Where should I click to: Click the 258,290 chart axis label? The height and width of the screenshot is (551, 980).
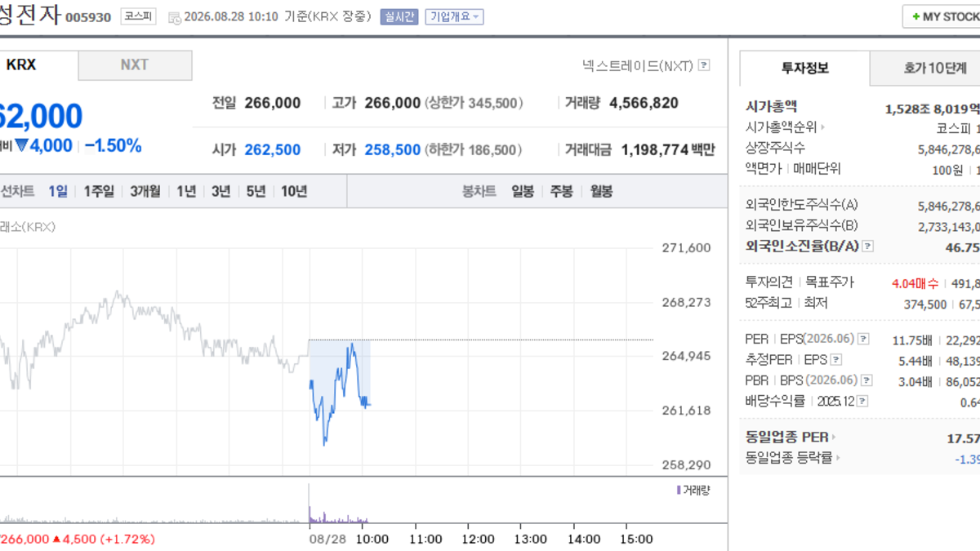coord(686,464)
